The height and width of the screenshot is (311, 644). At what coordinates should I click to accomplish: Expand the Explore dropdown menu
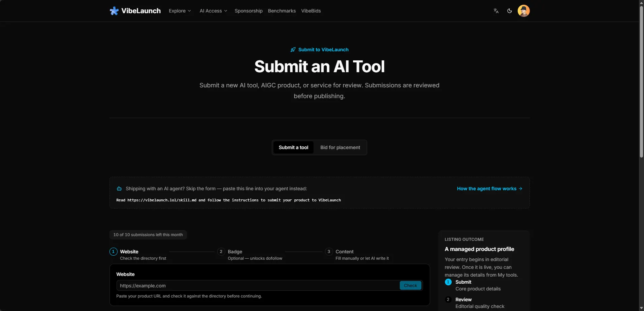180,11
